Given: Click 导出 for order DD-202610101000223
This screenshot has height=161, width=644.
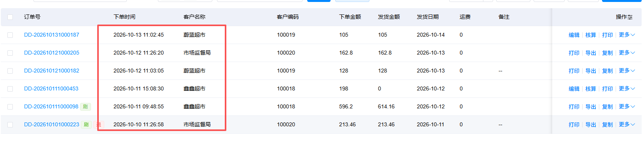Looking at the screenshot, I should tap(591, 125).
